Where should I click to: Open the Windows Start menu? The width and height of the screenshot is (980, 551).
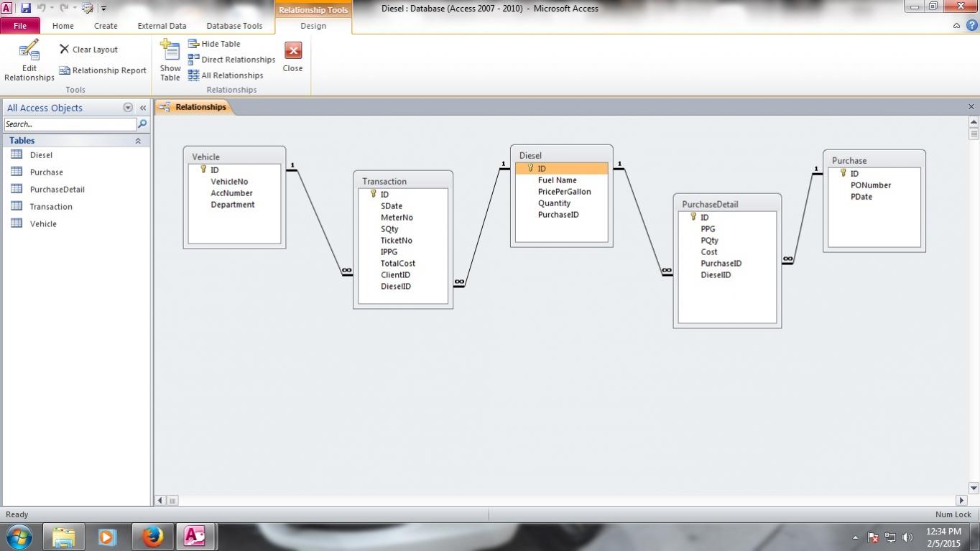[x=18, y=537]
